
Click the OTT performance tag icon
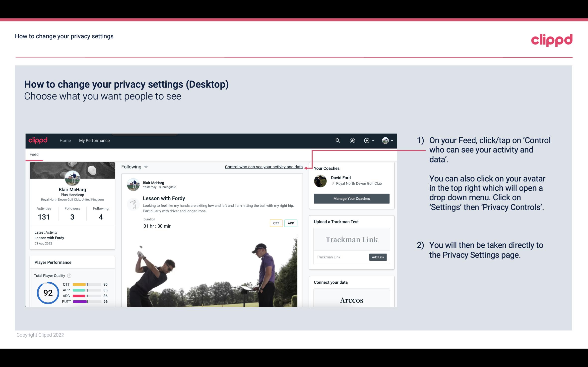(275, 223)
